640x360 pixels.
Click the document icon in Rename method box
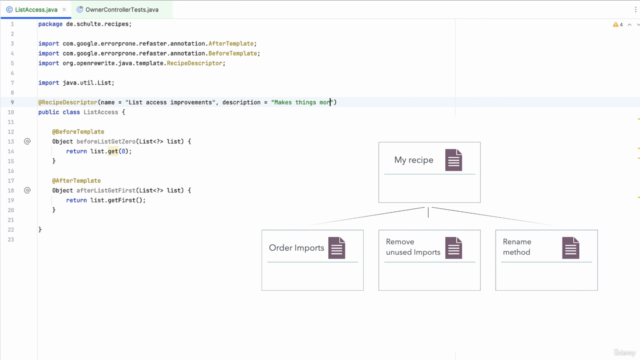tap(570, 248)
